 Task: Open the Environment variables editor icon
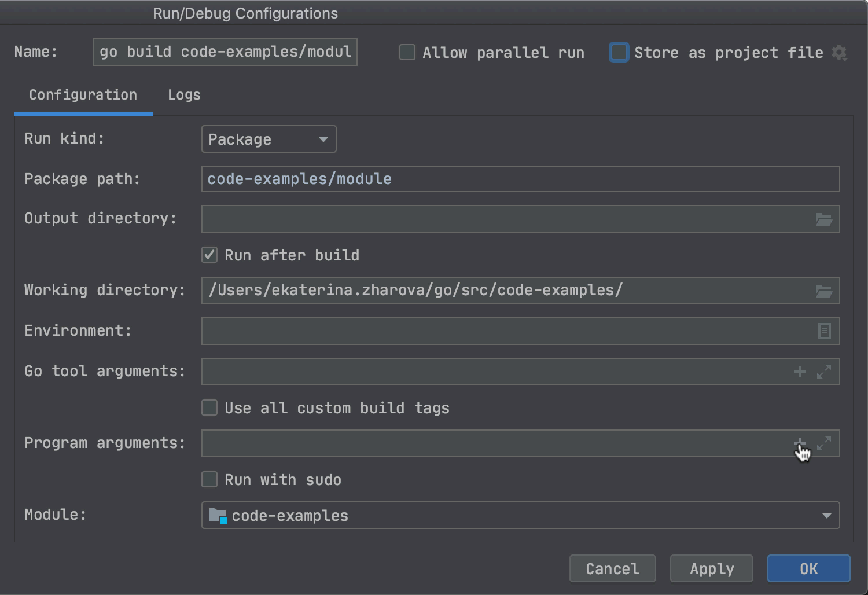(x=825, y=331)
